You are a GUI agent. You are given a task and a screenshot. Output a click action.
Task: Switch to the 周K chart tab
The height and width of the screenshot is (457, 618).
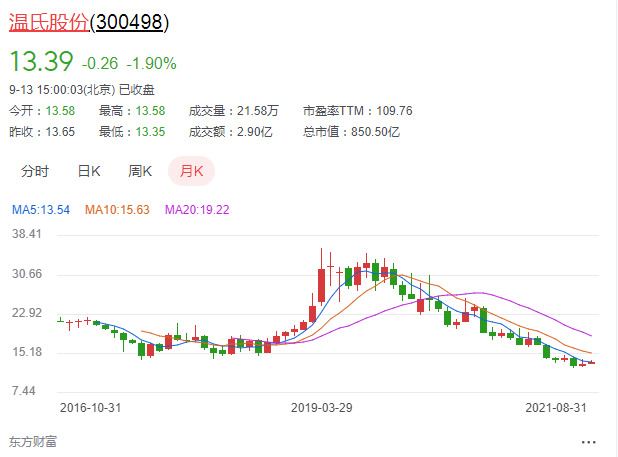[140, 171]
